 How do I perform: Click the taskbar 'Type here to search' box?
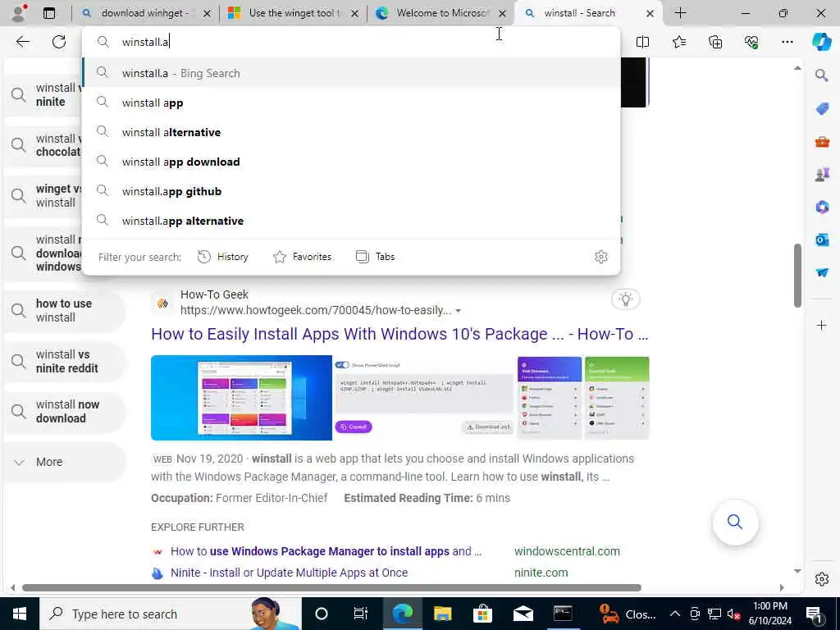[x=171, y=614]
